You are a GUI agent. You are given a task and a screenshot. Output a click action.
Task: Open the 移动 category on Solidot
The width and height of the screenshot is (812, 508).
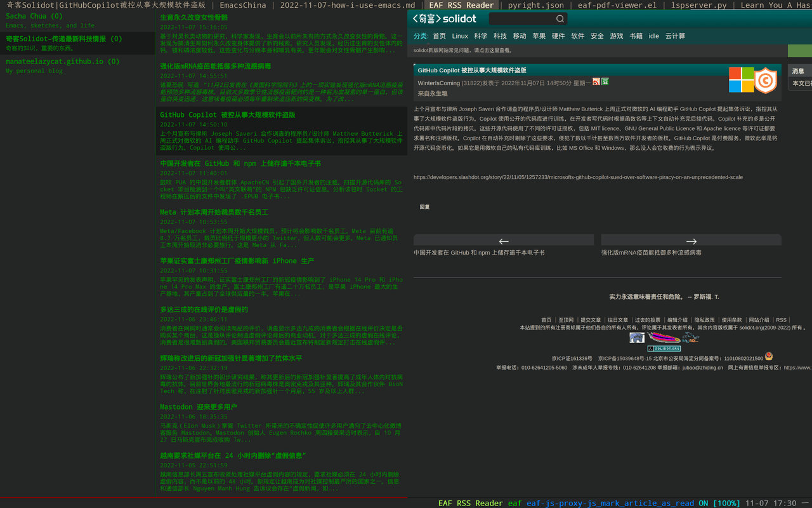click(x=520, y=36)
